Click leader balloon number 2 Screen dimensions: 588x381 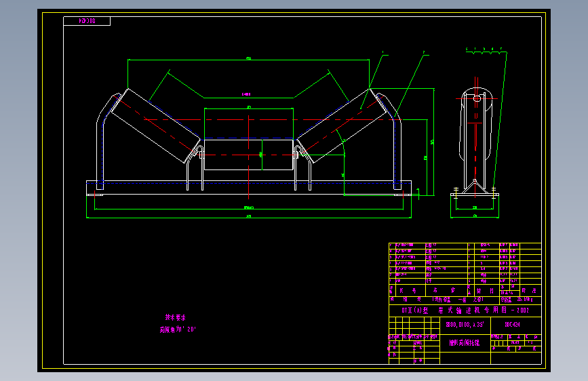(424, 52)
